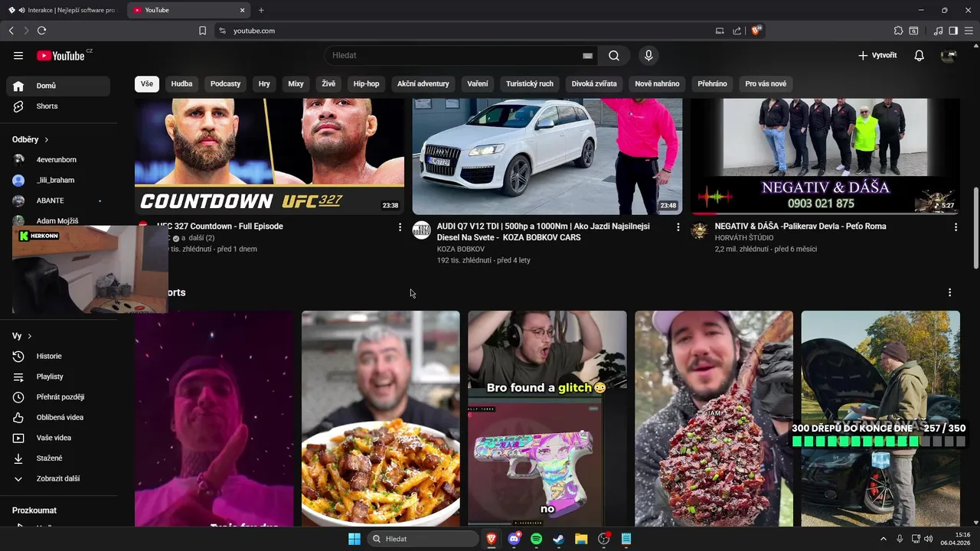Viewport: 980px width, 551px height.
Task: Open options for AUDI Q7 V12 TDI video
Action: 678,227
